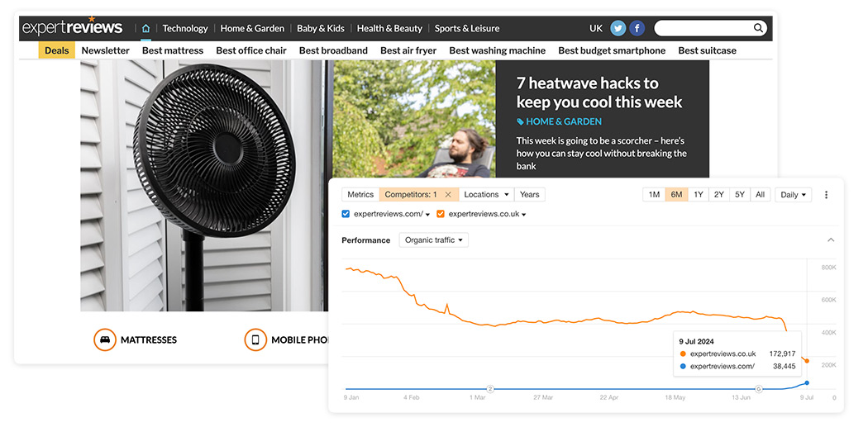868x446 pixels.
Task: Uncheck the expertreviews.com/ checkbox
Action: (346, 214)
